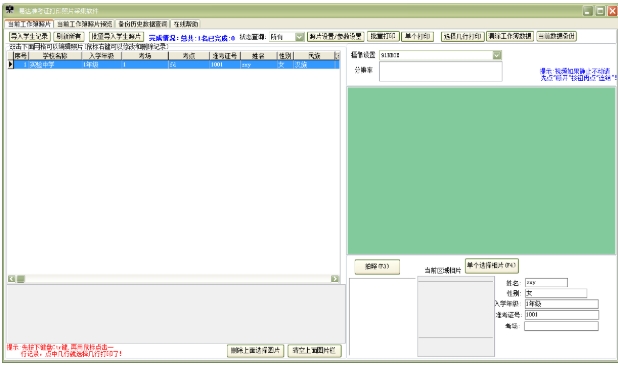This screenshot has width=618, height=367.
Task: Click the 准考证号 input field showing 1001
Action: click(562, 315)
